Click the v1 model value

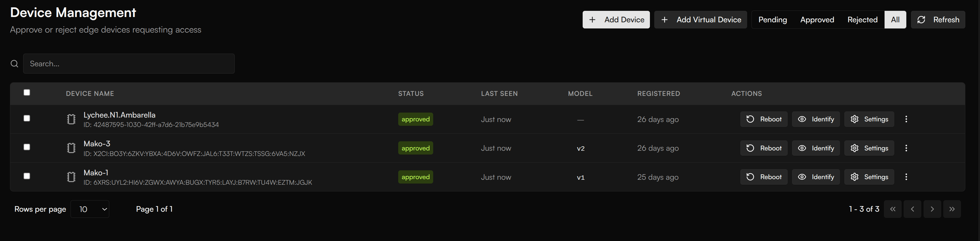(x=581, y=177)
